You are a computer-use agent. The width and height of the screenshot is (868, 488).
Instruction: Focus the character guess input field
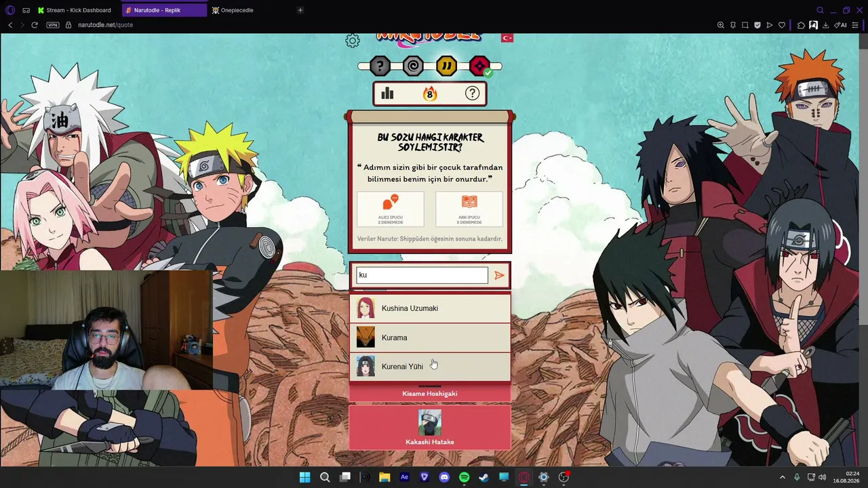coord(422,275)
